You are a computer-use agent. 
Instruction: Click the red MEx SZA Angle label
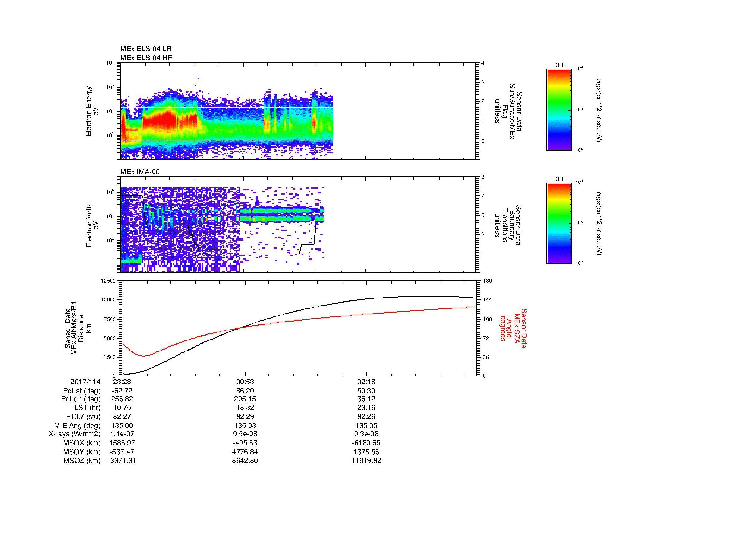(x=514, y=328)
